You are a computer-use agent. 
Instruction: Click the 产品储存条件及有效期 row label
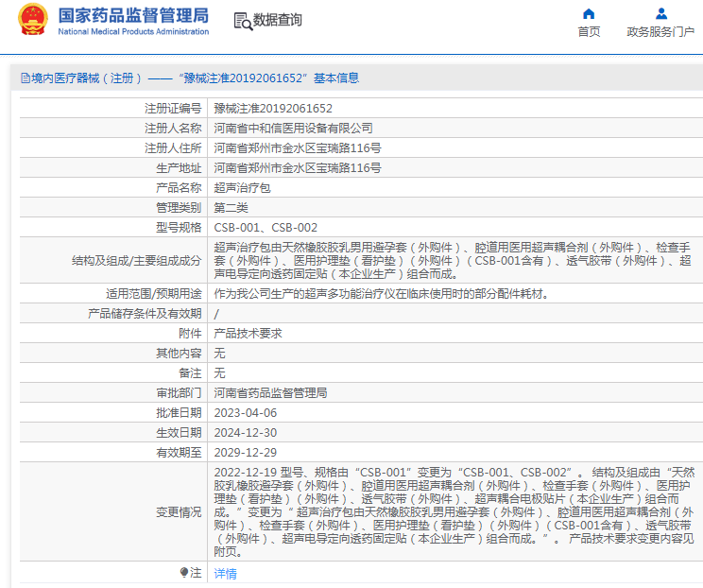coord(145,314)
